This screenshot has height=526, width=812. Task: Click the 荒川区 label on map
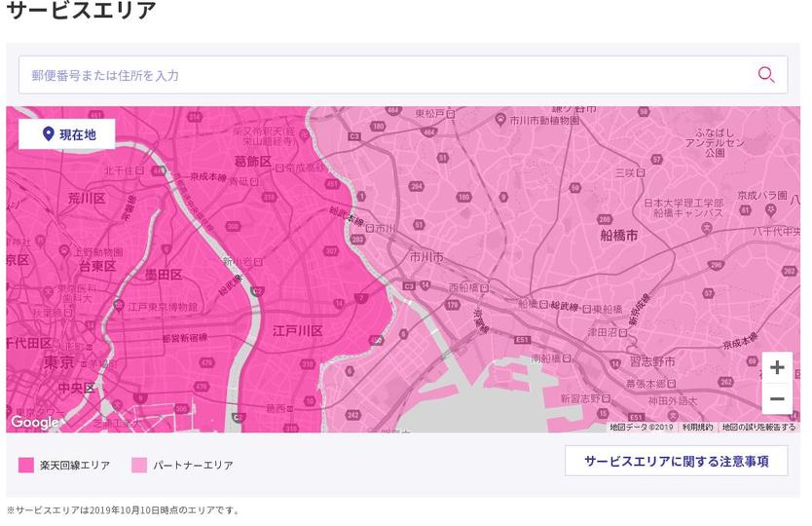87,198
